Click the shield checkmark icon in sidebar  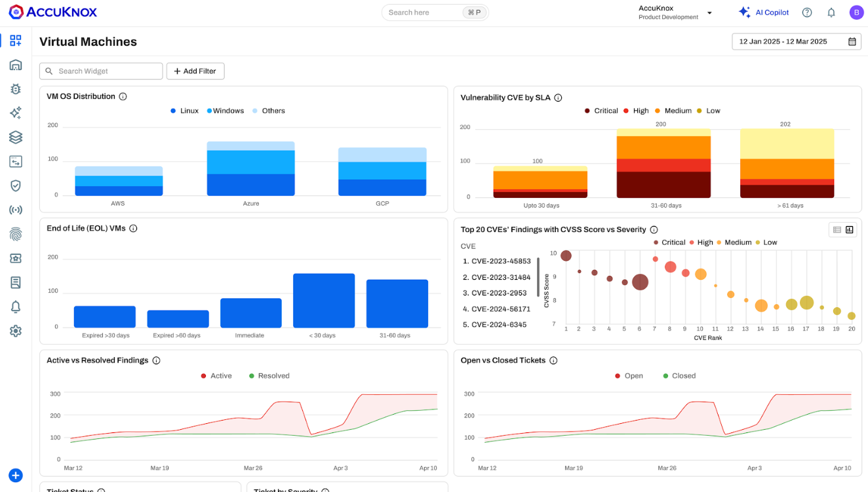(16, 185)
